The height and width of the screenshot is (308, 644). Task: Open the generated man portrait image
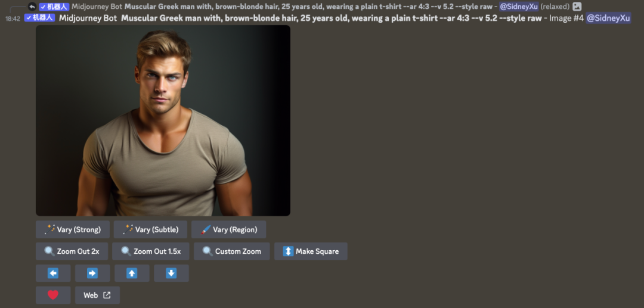point(163,120)
